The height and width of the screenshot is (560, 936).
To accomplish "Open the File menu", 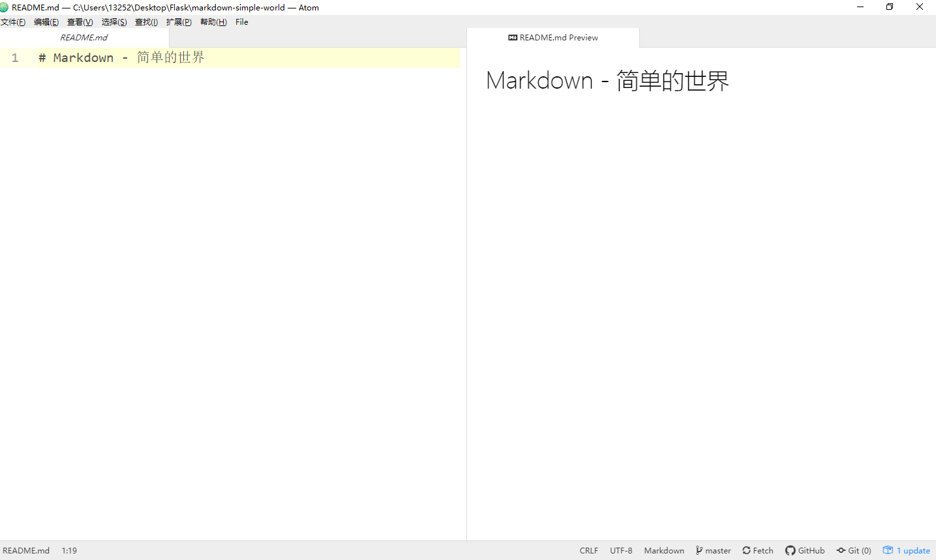I will point(242,22).
